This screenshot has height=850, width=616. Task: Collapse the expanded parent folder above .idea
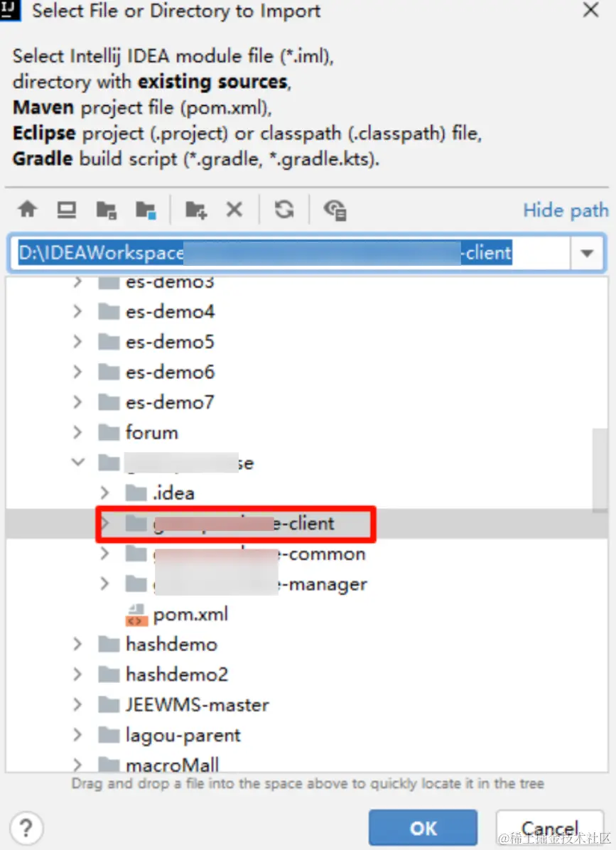pyautogui.click(x=78, y=463)
